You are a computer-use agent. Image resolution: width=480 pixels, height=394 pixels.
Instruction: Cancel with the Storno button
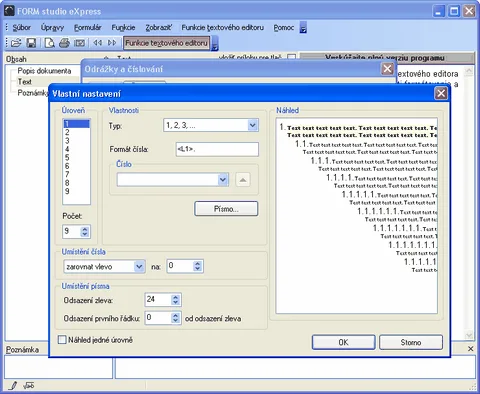pyautogui.click(x=411, y=342)
